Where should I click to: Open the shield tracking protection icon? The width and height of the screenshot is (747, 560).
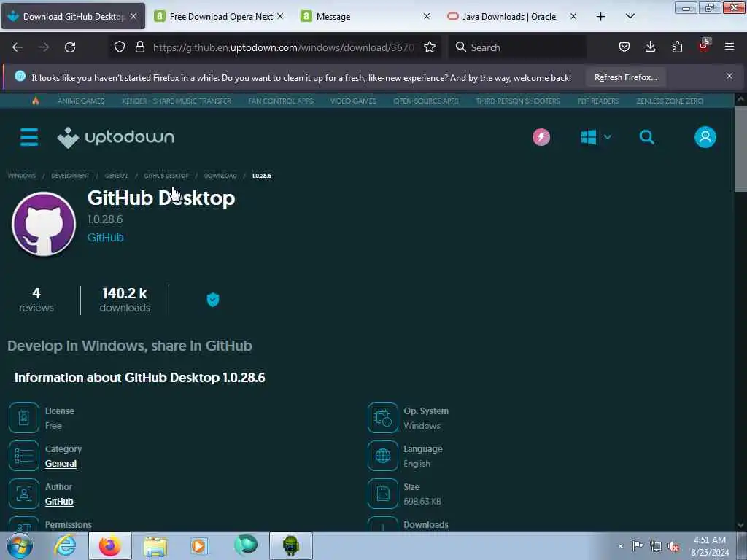pos(120,47)
